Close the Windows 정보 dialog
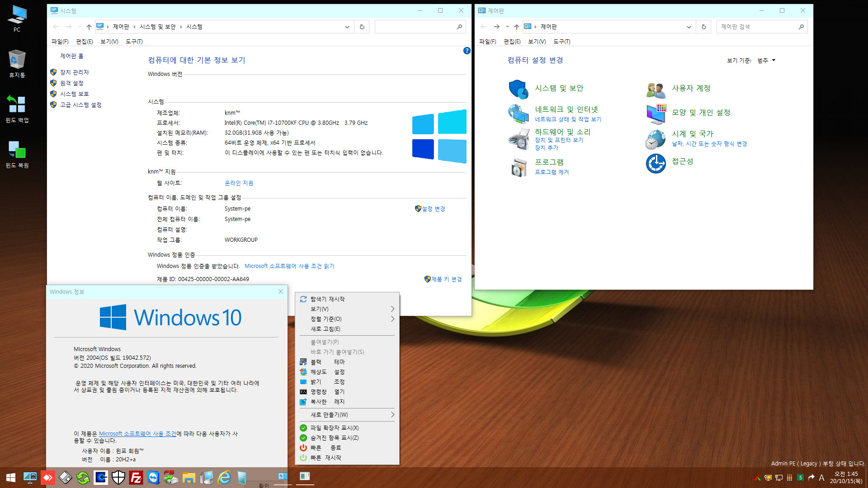Viewport: 868px width, 488px height. (280, 291)
